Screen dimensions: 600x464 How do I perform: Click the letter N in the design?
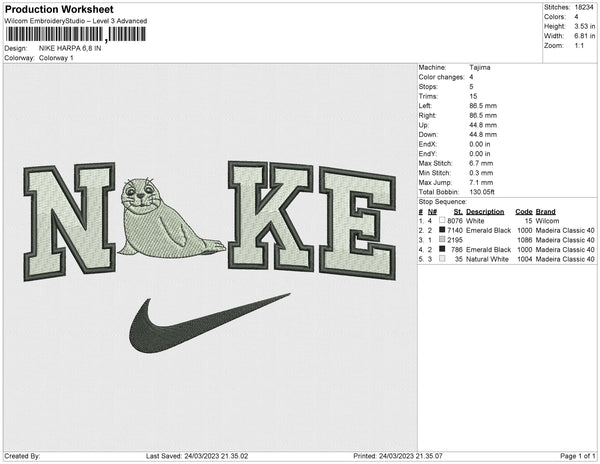click(x=70, y=222)
